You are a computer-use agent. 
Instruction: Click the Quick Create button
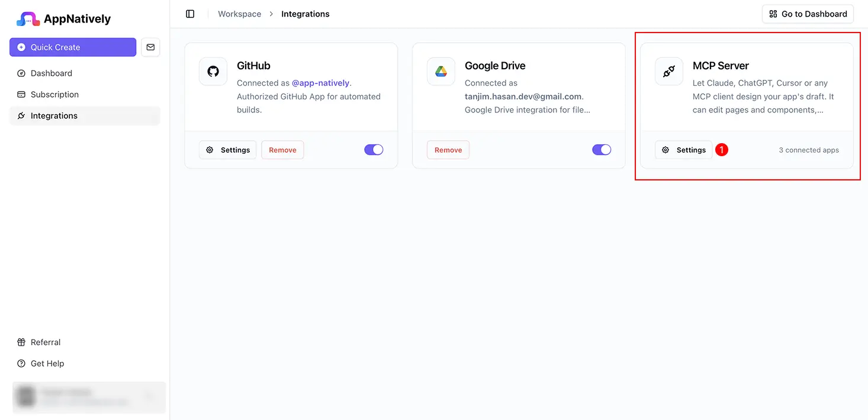pyautogui.click(x=73, y=47)
